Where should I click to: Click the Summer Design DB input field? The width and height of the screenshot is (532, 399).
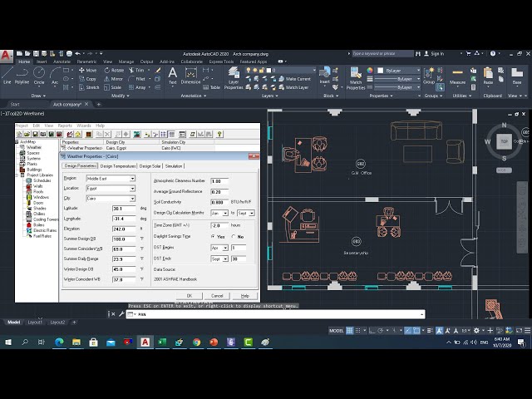pos(124,239)
